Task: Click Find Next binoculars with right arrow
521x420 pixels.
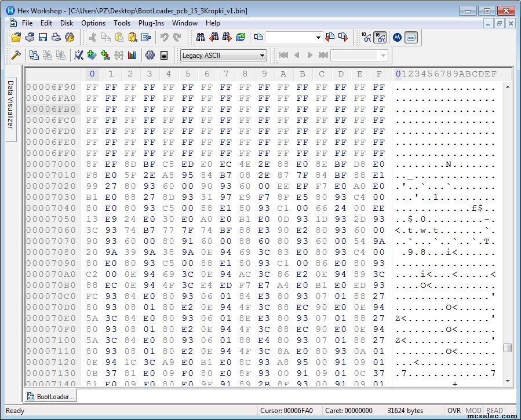Action: (x=227, y=37)
